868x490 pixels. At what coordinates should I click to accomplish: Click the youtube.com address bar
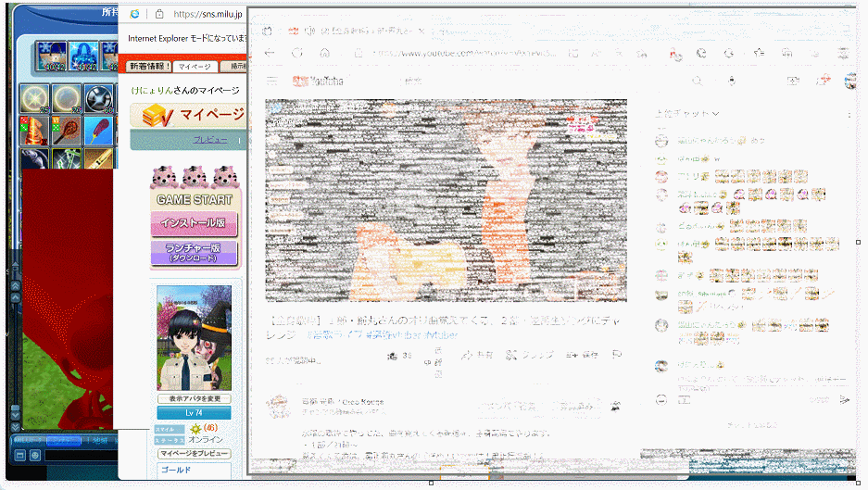[465, 53]
